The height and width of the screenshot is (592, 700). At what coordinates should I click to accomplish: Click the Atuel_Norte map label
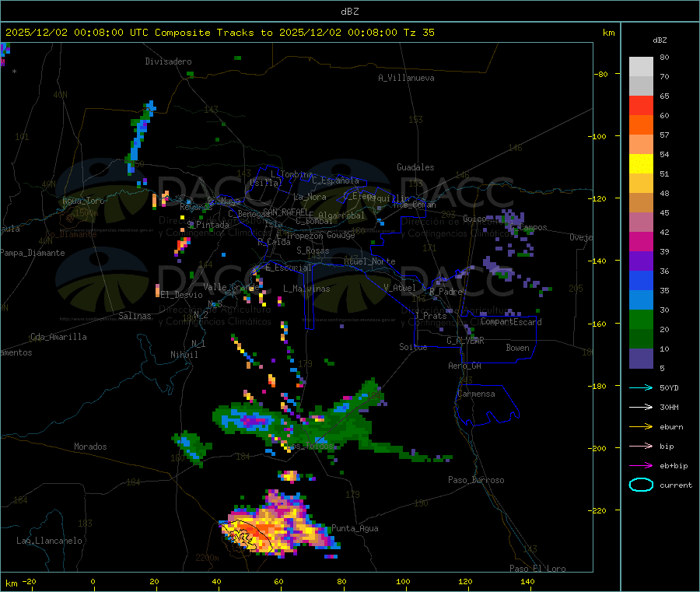coord(369,261)
